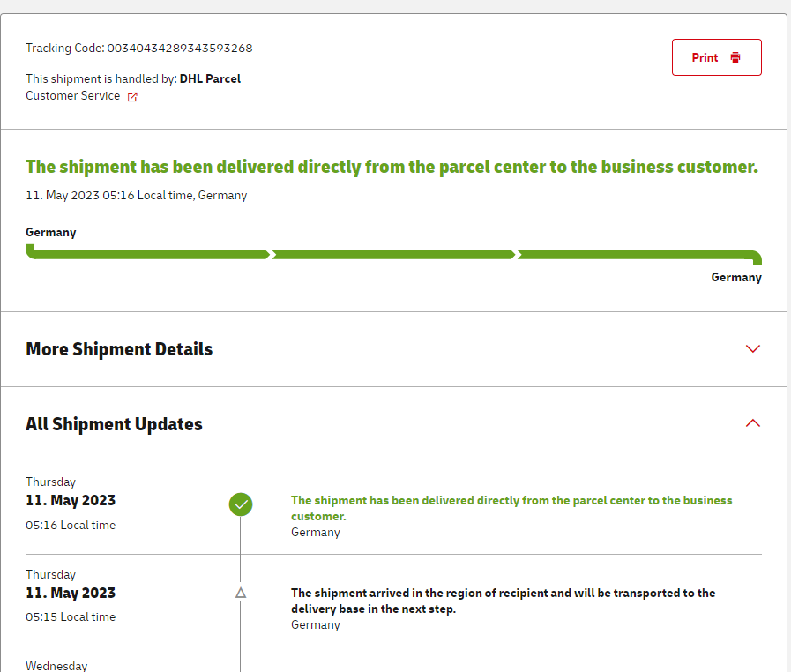Open the Customer Service link
This screenshot has height=672, width=791.
tap(72, 96)
